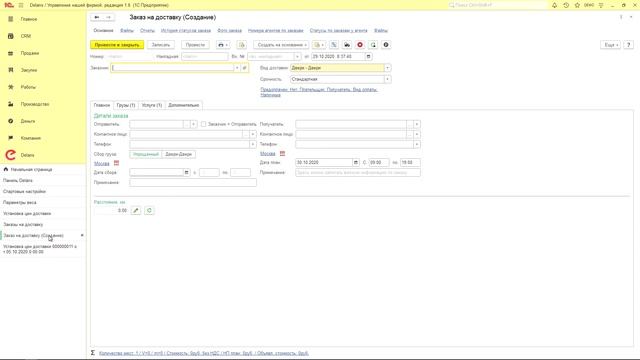Click the Провести button
This screenshot has width=640, height=360.
pos(195,45)
